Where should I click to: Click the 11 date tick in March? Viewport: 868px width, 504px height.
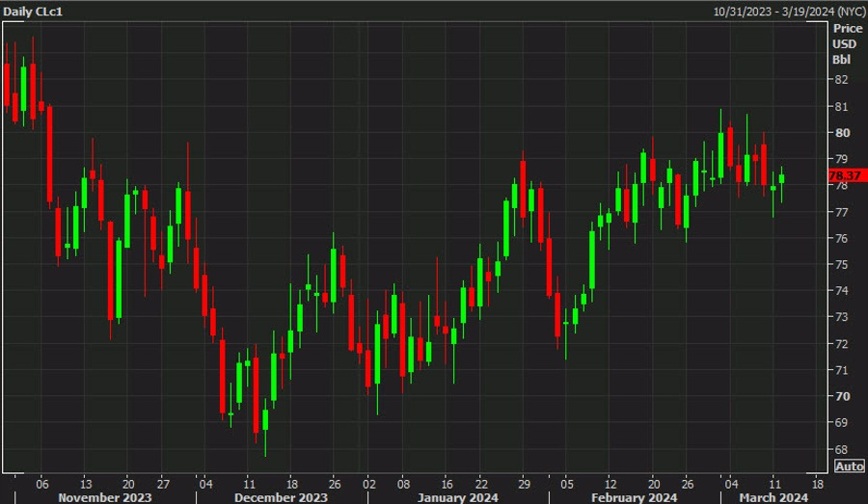(x=773, y=484)
